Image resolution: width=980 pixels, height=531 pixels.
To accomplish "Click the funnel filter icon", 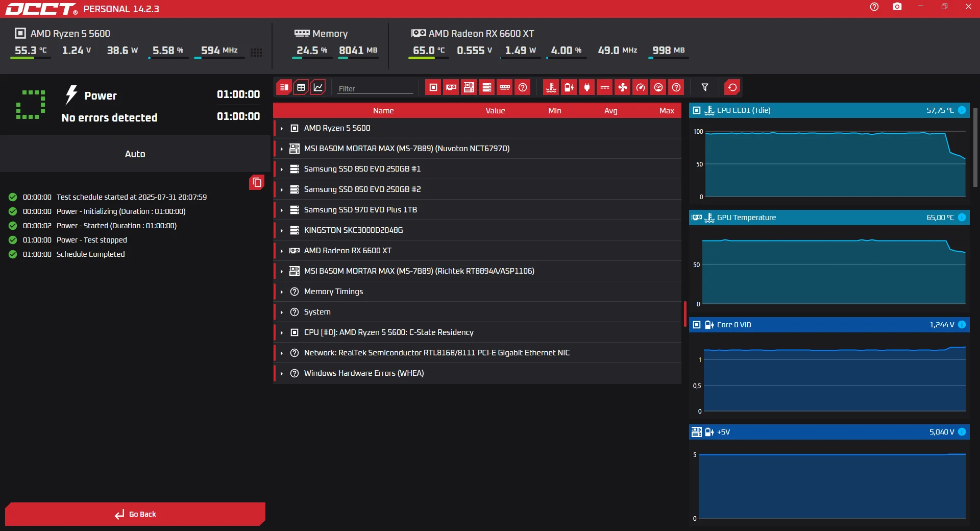I will click(705, 87).
